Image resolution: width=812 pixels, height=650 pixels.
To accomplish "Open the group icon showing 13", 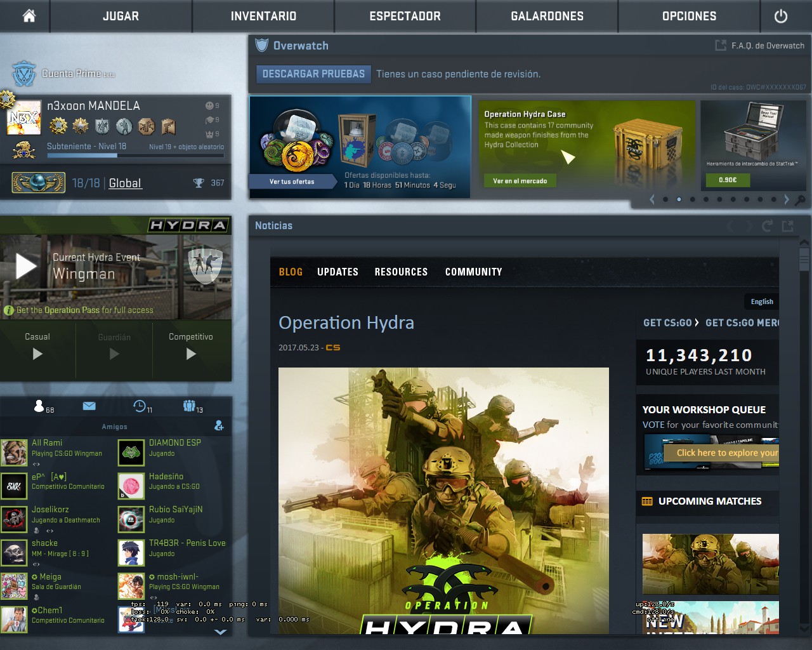I will [x=189, y=405].
